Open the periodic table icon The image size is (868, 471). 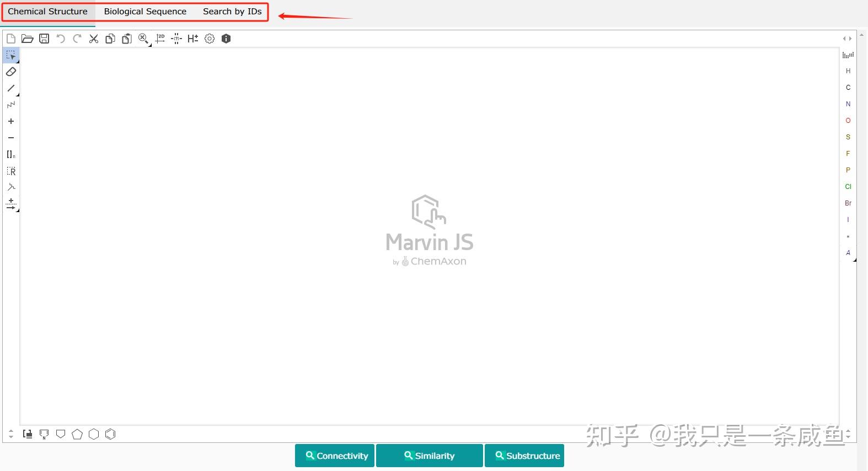click(848, 55)
